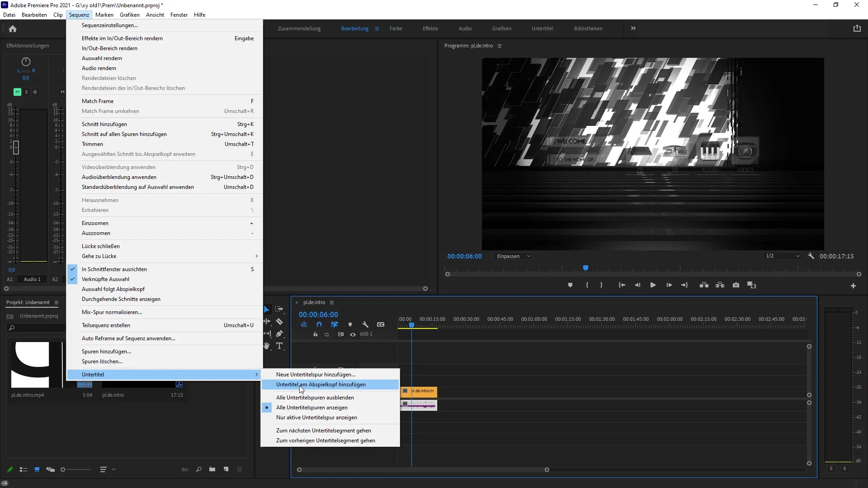Open Bearbeitung workspace menu icon
This screenshot has height=488, width=868.
click(x=377, y=28)
